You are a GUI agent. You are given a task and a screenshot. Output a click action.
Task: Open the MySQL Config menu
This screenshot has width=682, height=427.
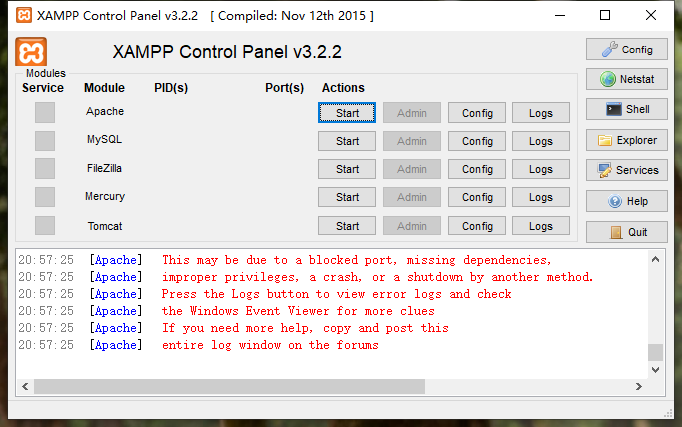pyautogui.click(x=477, y=141)
